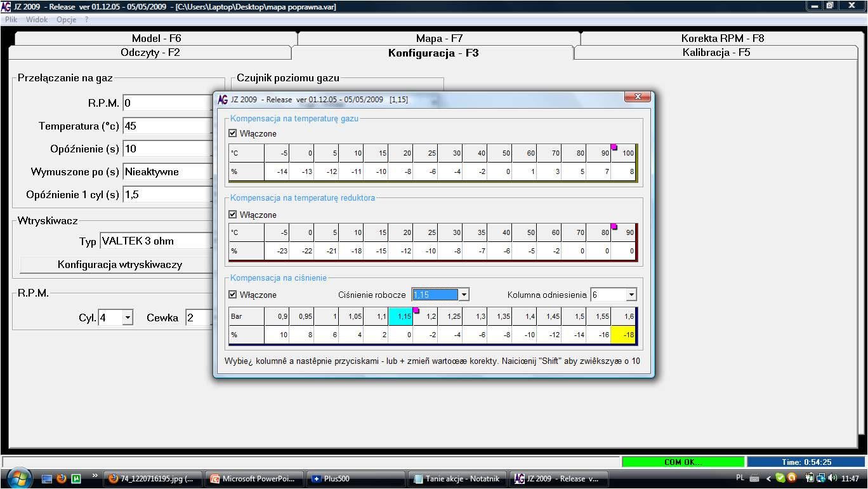Click the -11 percent cell in gas temperature table

coord(351,171)
